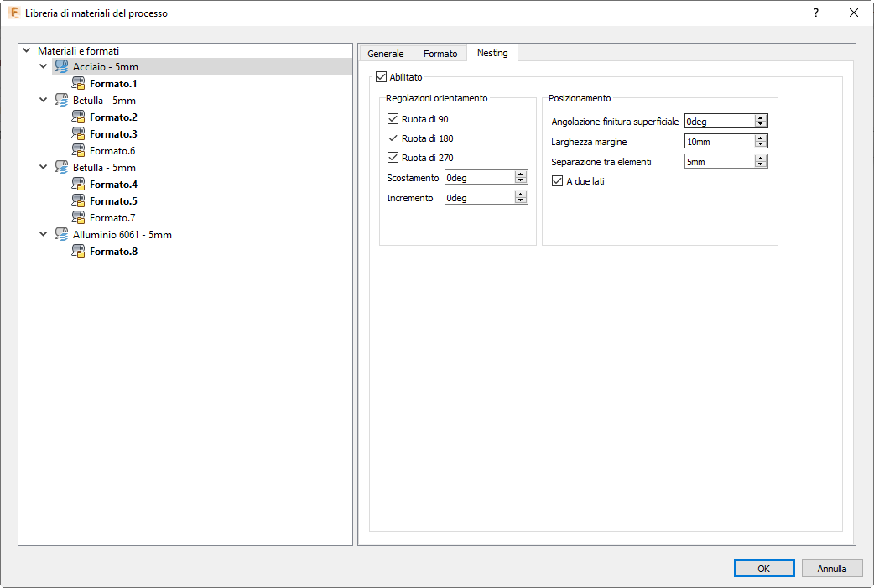Confirm the dialog with OK
The image size is (874, 588).
click(763, 568)
